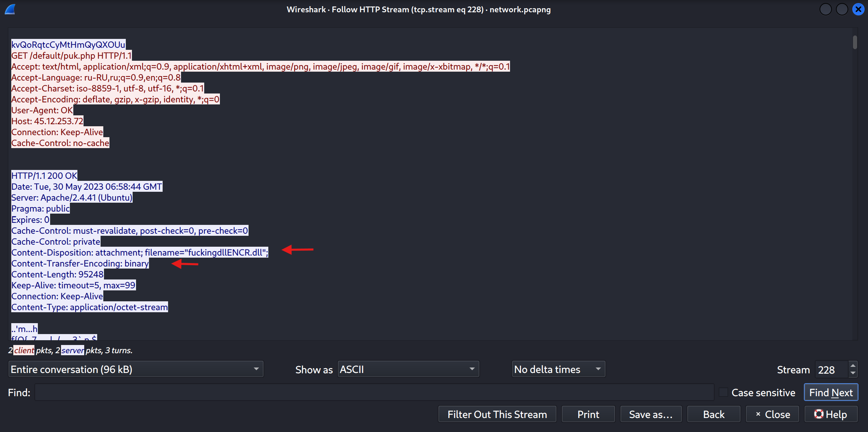Click the Wireshark shark fin logo
Viewport: 868px width, 432px height.
(x=10, y=9)
